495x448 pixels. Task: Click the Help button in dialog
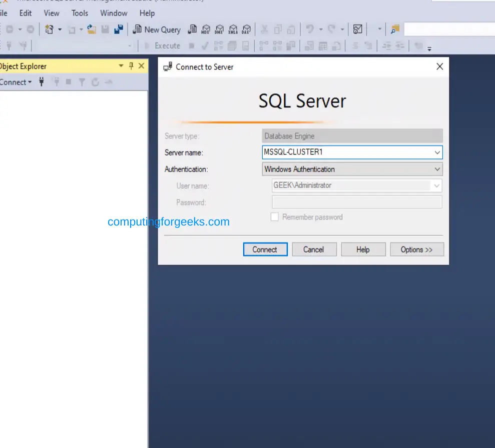363,249
